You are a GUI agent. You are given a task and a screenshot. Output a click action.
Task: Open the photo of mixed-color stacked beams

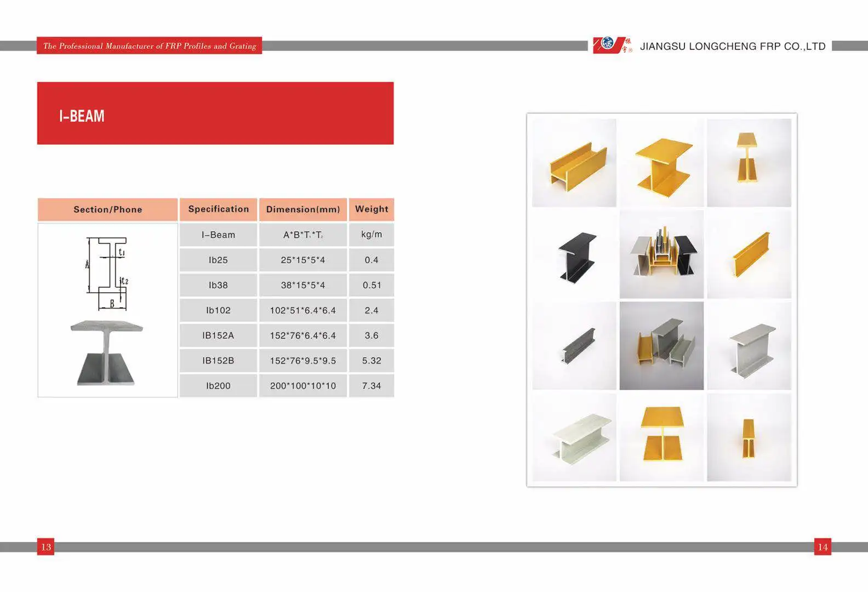coord(661,254)
